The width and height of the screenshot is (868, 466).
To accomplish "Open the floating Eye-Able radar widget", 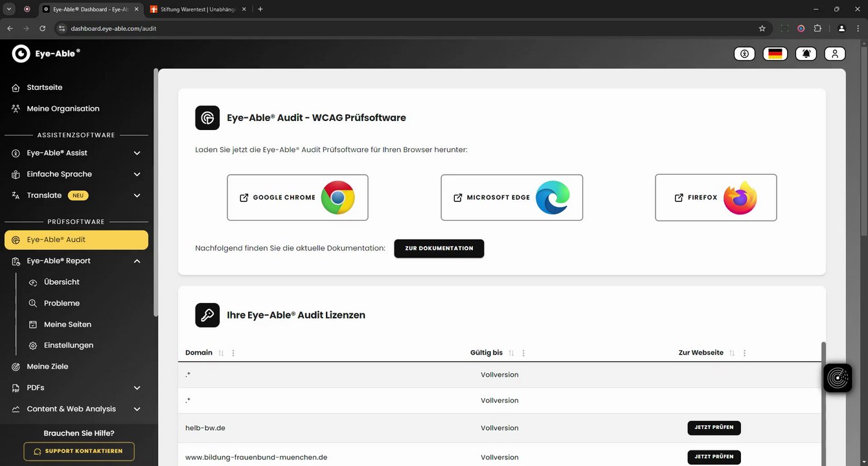I will [x=838, y=378].
